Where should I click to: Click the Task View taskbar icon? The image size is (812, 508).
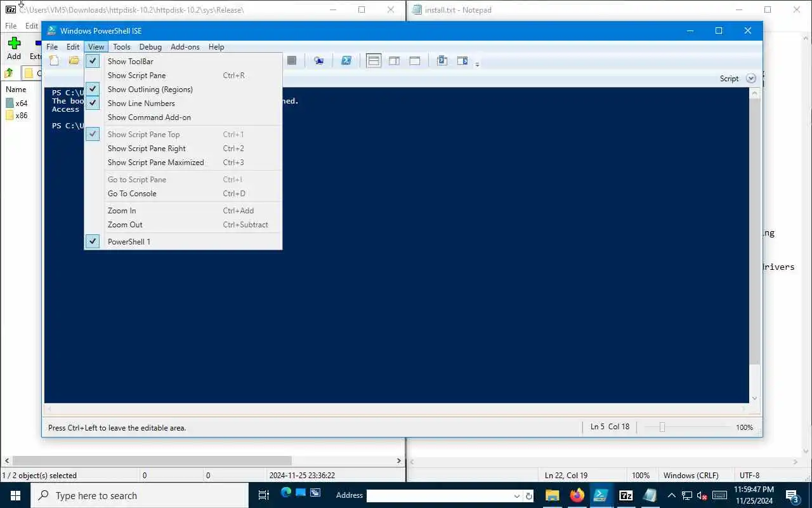[x=263, y=495]
